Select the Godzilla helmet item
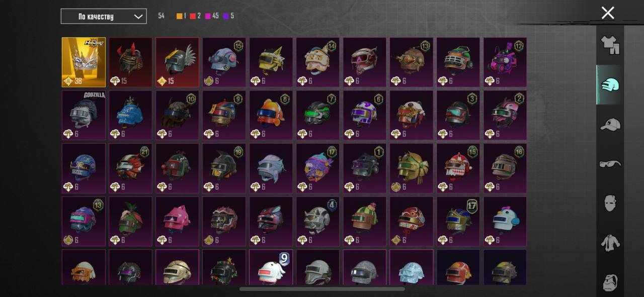The width and height of the screenshot is (644, 297). point(84,115)
